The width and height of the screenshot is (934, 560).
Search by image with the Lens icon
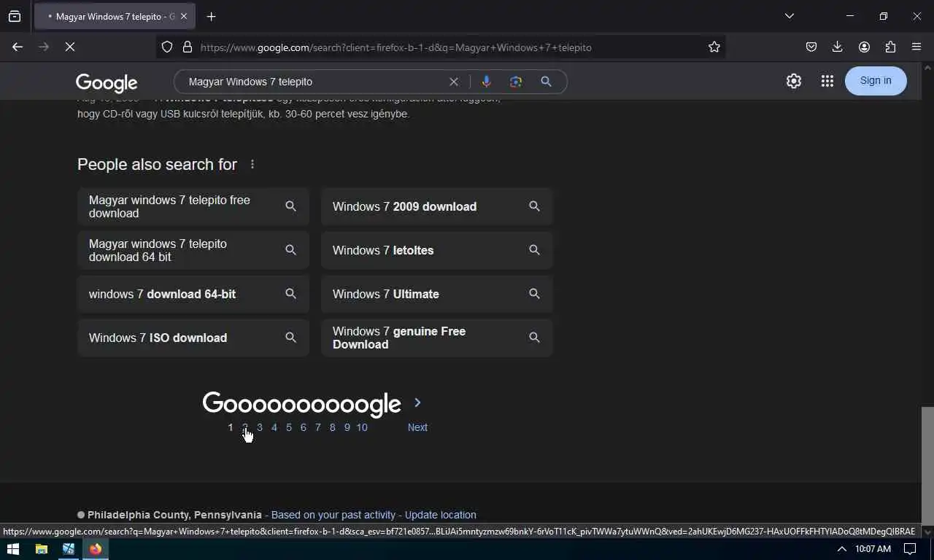click(x=516, y=82)
